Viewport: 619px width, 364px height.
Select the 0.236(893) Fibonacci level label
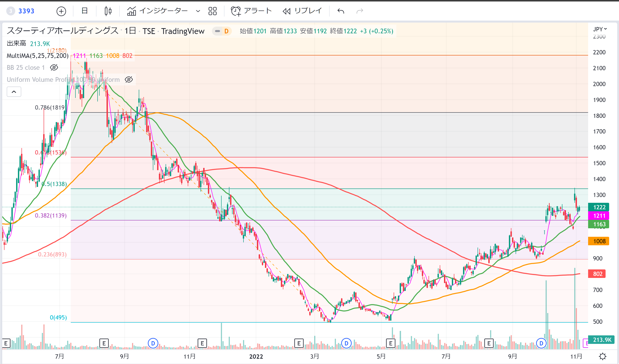pos(52,254)
